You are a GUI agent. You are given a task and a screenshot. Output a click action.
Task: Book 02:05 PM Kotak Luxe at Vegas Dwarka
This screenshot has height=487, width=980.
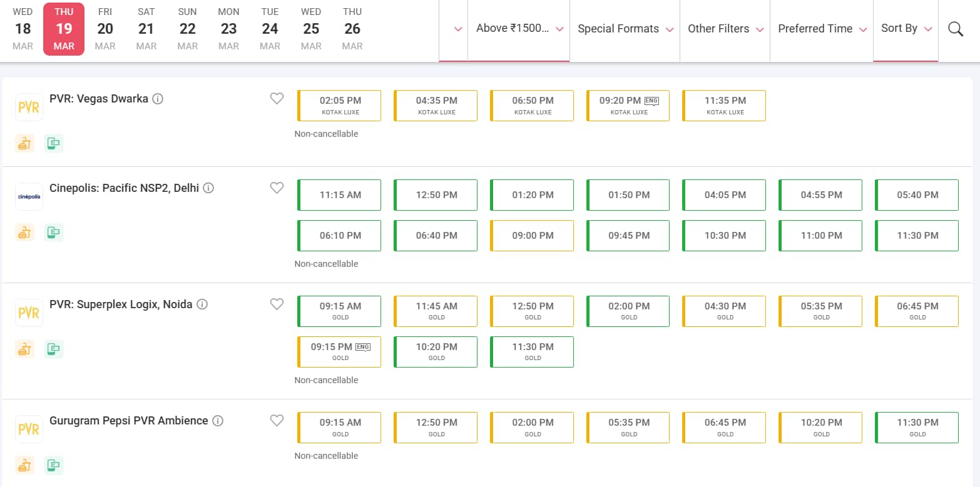(x=339, y=106)
